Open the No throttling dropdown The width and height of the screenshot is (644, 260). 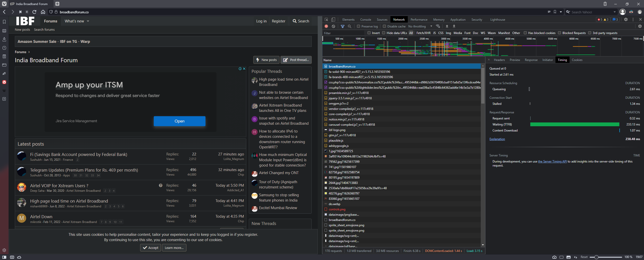420,26
